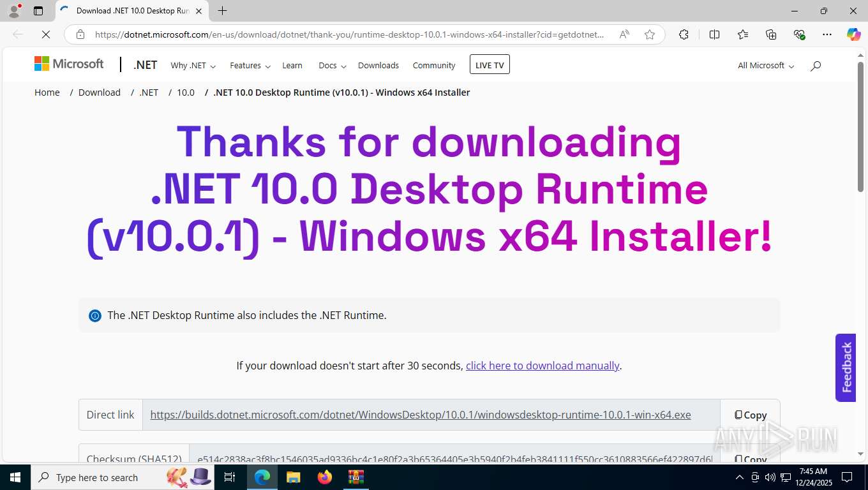The image size is (868, 490).
Task: Go to the .NET home link
Action: tap(146, 65)
